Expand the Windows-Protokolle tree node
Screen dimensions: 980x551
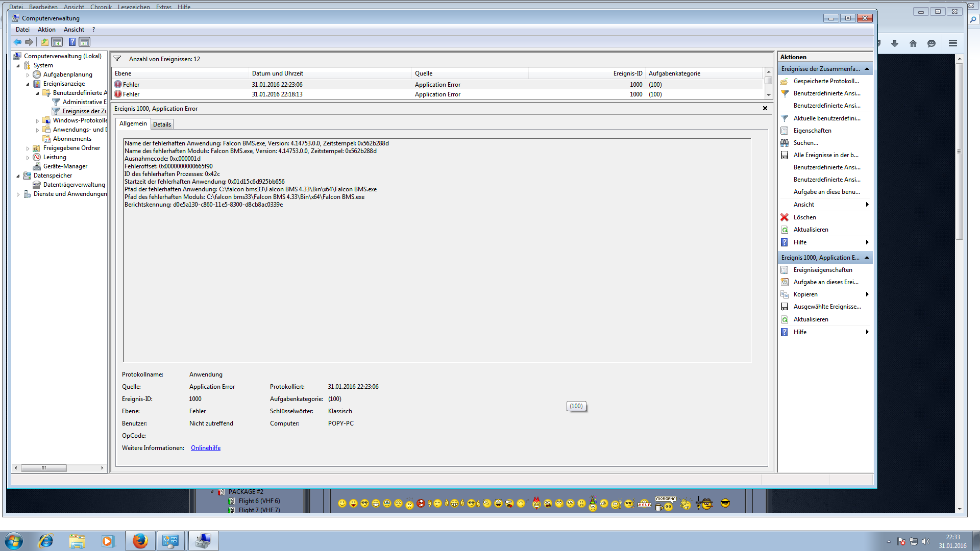(x=38, y=121)
